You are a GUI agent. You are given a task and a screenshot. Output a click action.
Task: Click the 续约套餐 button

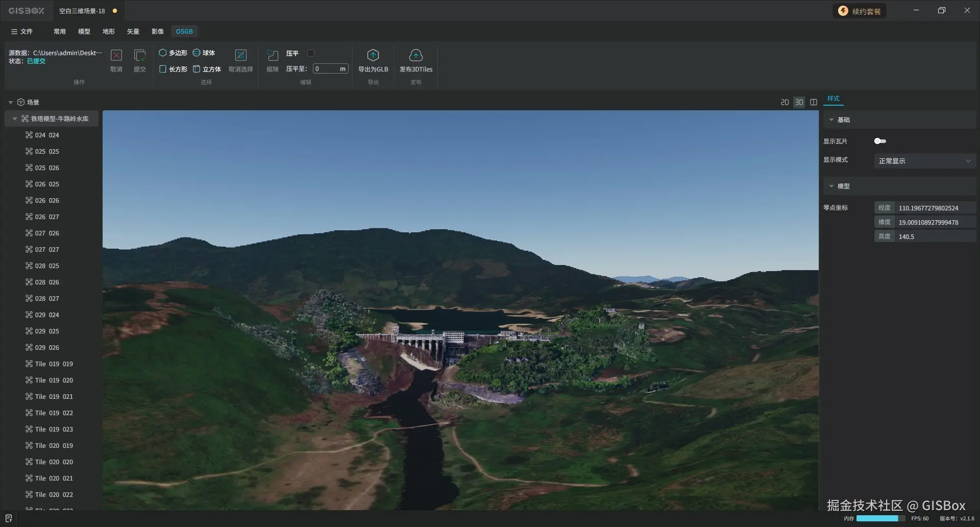pyautogui.click(x=860, y=11)
